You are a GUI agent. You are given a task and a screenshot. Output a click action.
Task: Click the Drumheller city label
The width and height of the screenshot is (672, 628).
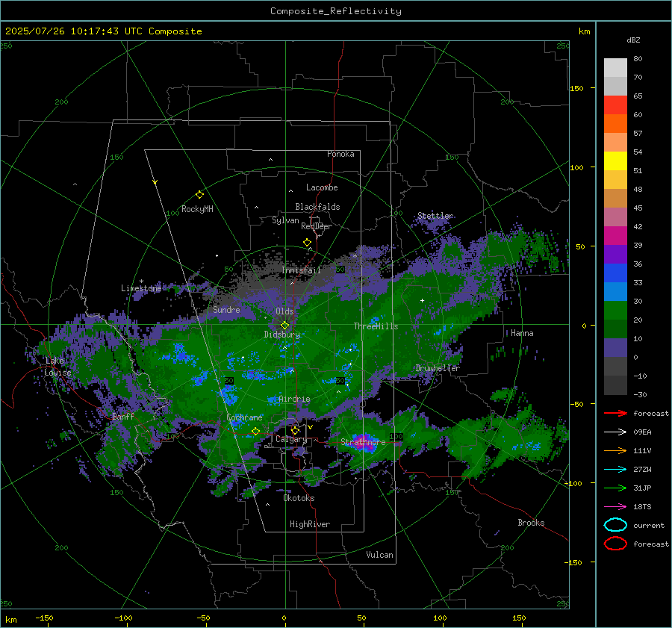[x=438, y=368]
